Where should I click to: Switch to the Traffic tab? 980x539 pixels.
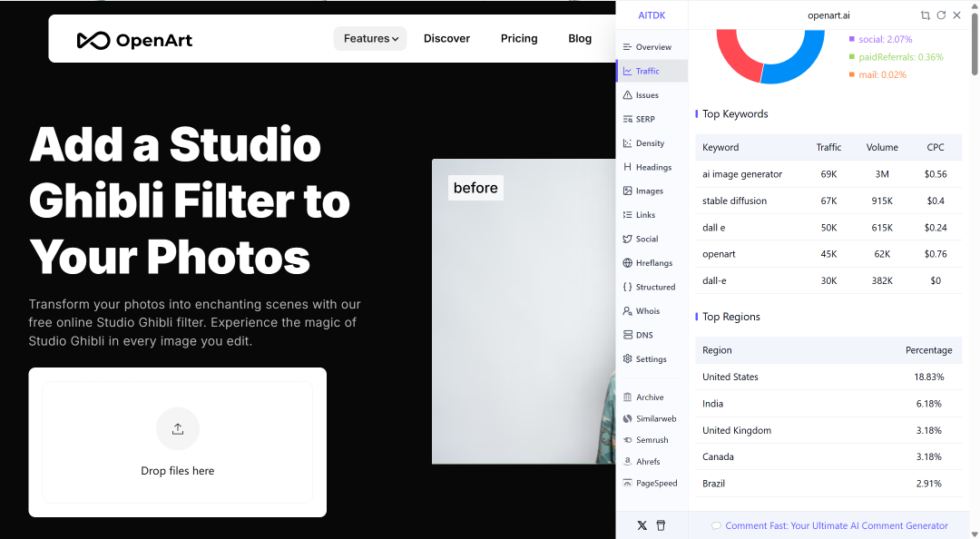[652, 72]
